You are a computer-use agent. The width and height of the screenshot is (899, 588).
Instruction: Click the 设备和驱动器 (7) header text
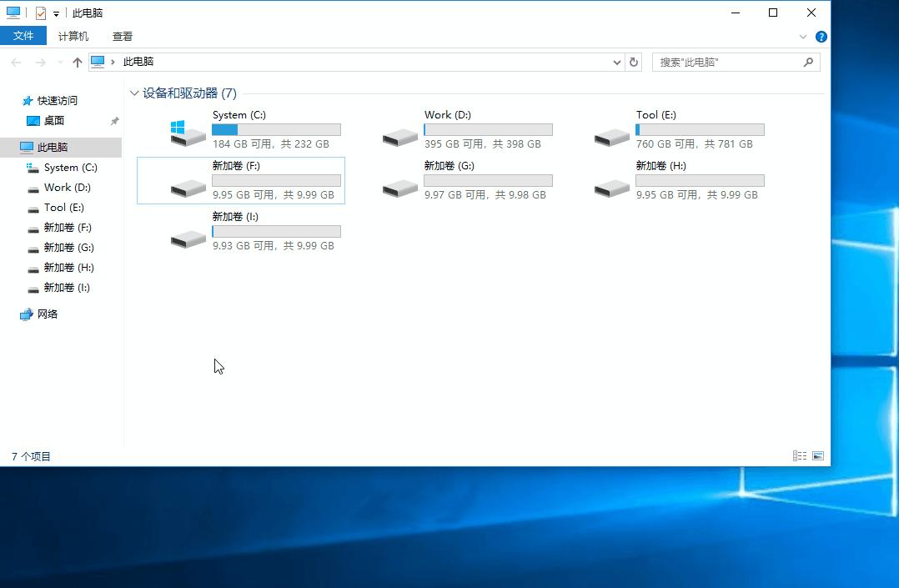coord(190,93)
